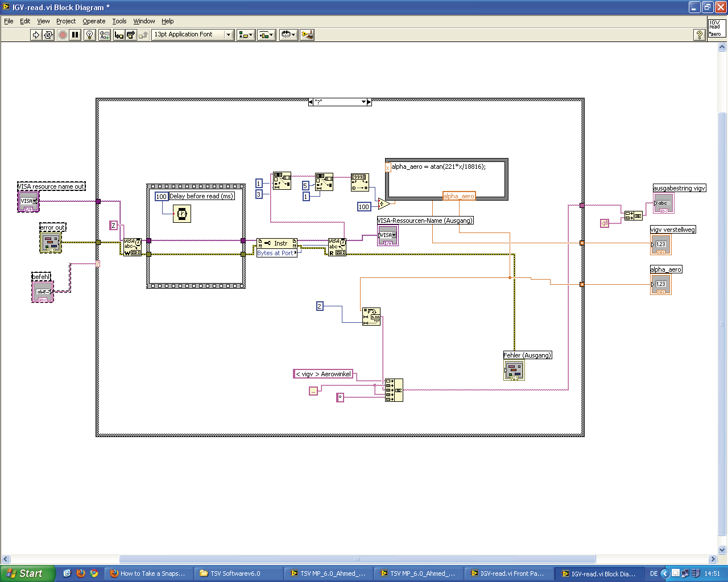The height and width of the screenshot is (582, 728).
Task: Select the Wait (ms) timer node
Action: click(181, 214)
